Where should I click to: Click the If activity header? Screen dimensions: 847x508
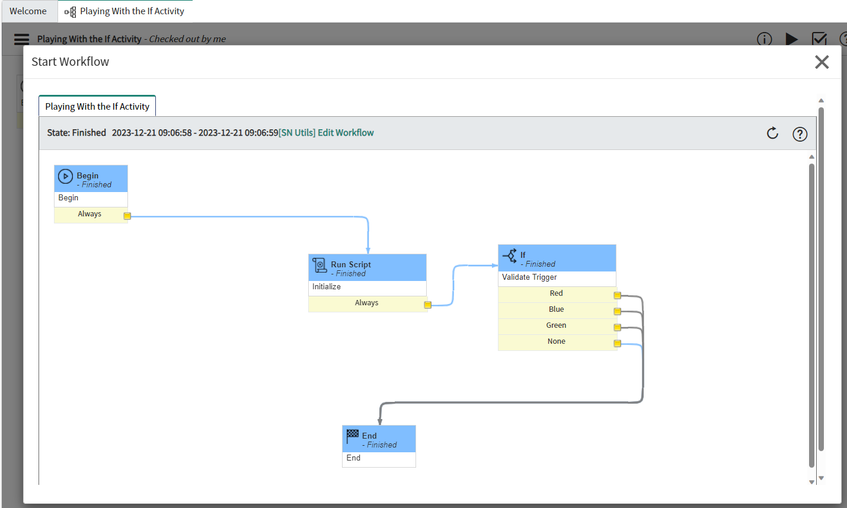click(557, 258)
